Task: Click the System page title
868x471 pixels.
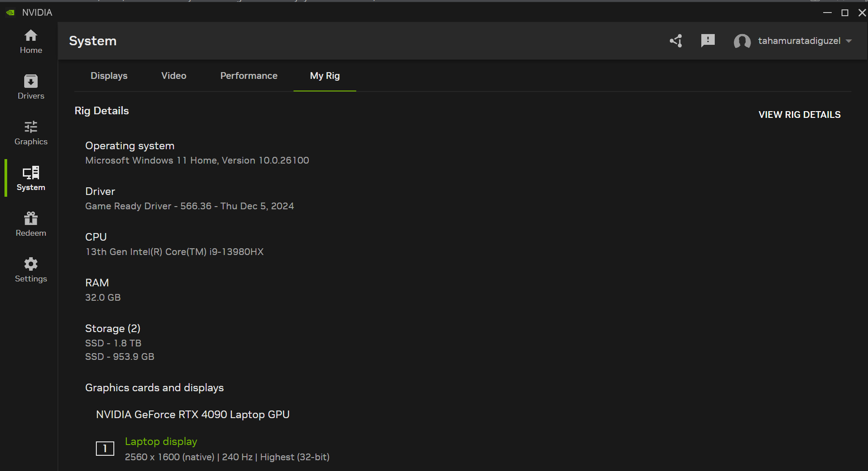Action: (93, 41)
